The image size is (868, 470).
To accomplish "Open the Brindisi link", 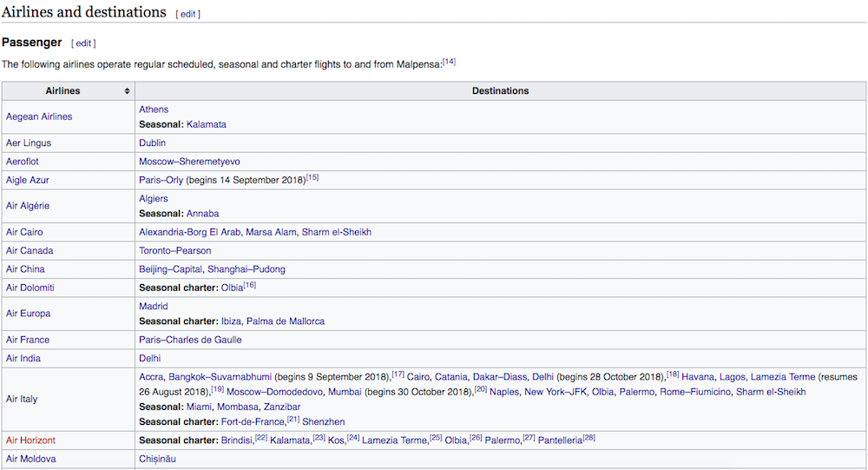I will click(x=237, y=440).
